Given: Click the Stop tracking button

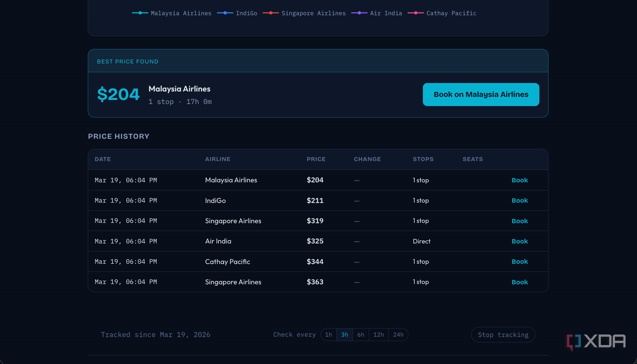Looking at the screenshot, I should coord(503,335).
